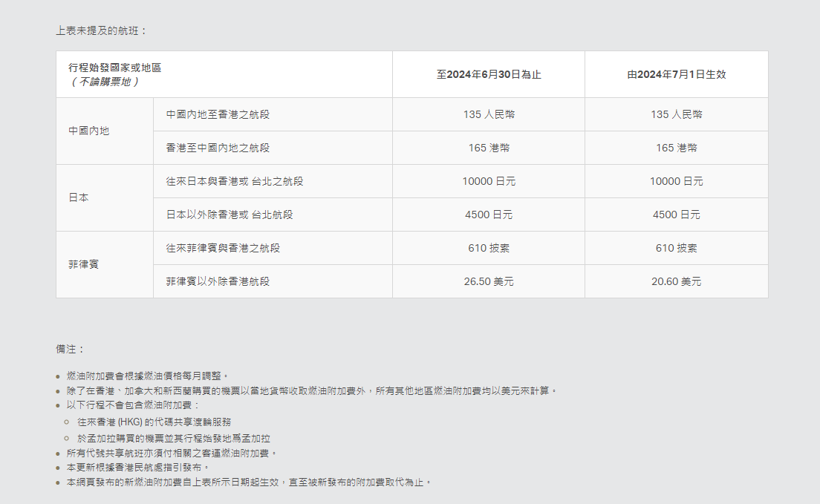Click the '備注' section heading
The width and height of the screenshot is (820, 504).
pos(71,349)
